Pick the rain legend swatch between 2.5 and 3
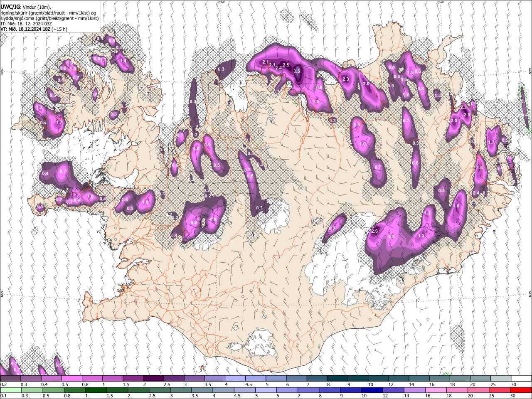This screenshot has height=399, width=532. tap(160, 390)
